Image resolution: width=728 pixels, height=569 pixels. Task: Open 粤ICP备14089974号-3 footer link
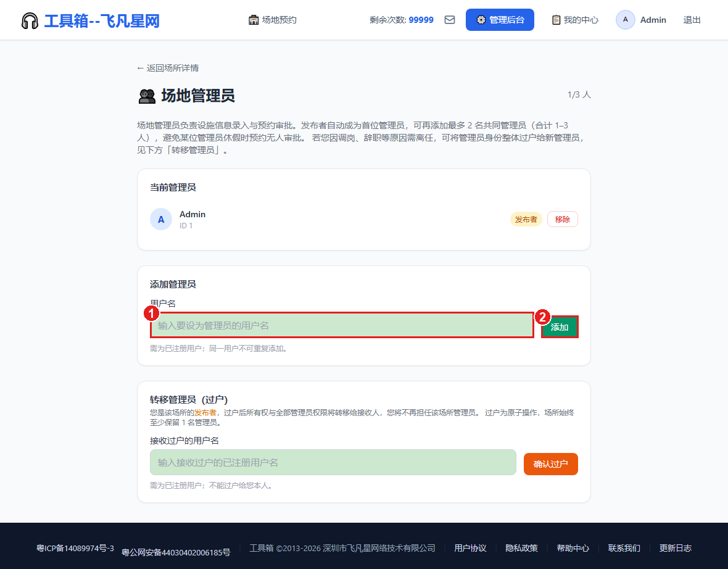(75, 549)
